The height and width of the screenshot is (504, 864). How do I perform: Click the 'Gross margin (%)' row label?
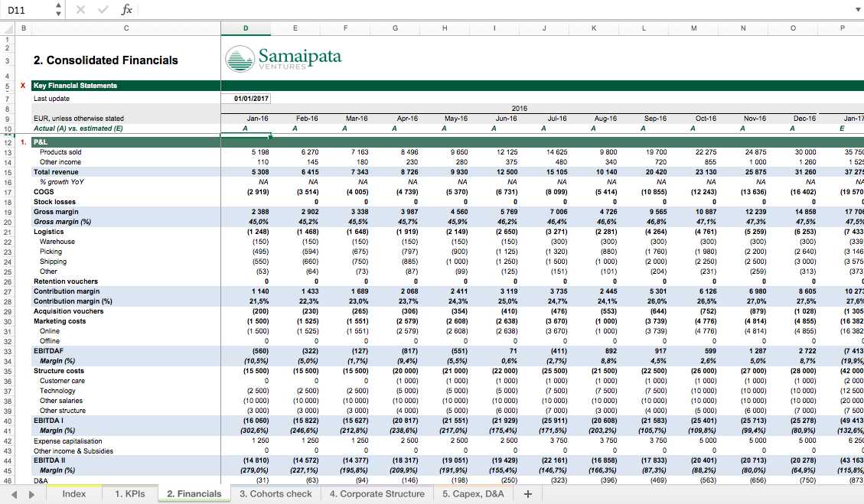tap(62, 222)
